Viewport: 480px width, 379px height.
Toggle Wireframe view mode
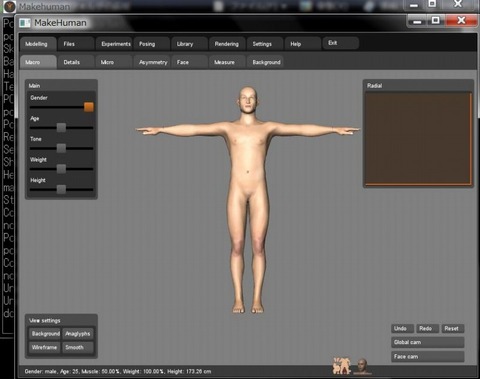pos(45,347)
